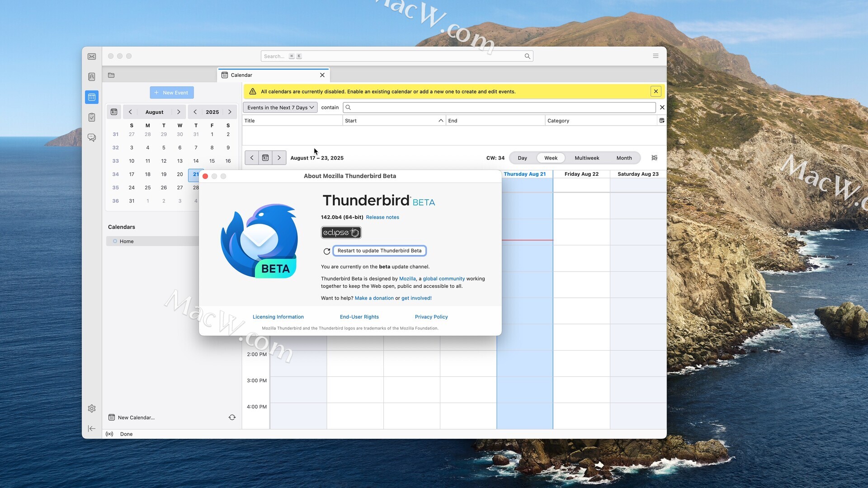The image size is (868, 488).
Task: Focus the event filter text field
Action: coord(499,108)
